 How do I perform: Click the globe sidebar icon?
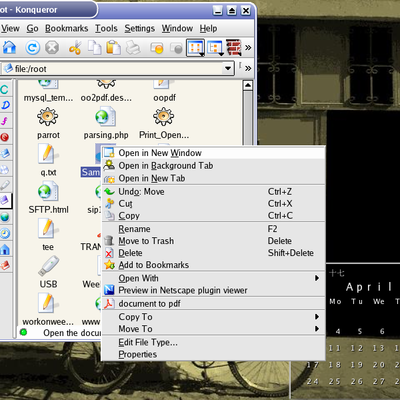[5, 217]
